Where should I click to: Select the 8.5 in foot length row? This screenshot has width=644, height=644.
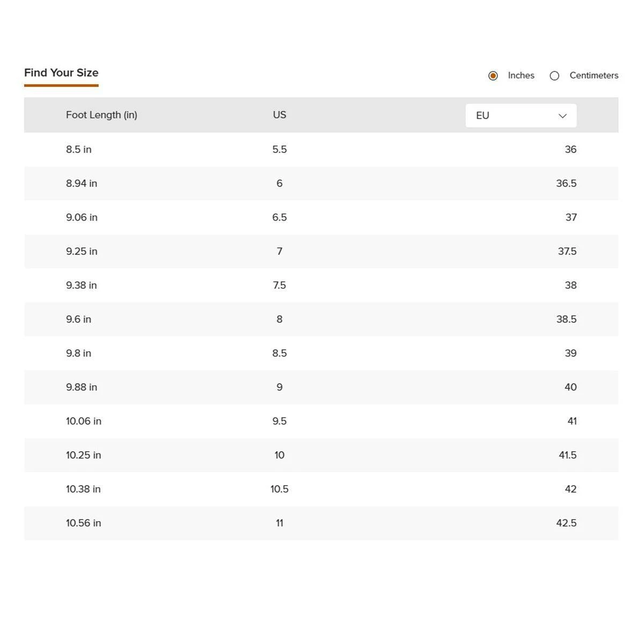[79, 149]
